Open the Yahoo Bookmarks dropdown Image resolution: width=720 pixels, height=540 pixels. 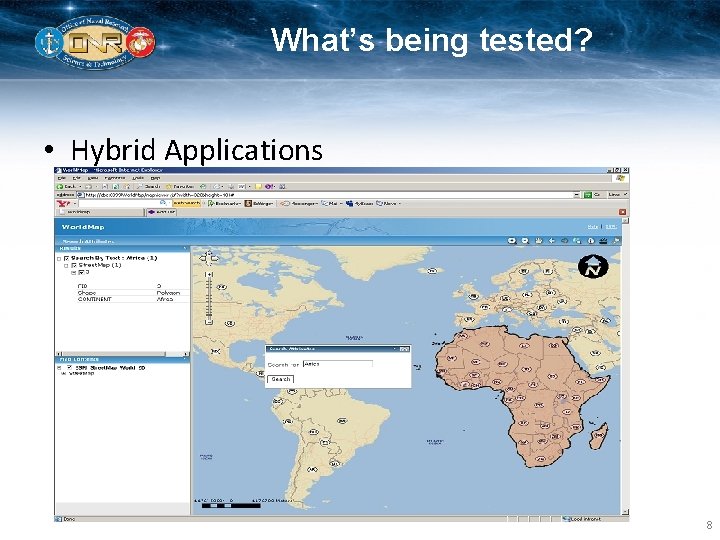(225, 203)
